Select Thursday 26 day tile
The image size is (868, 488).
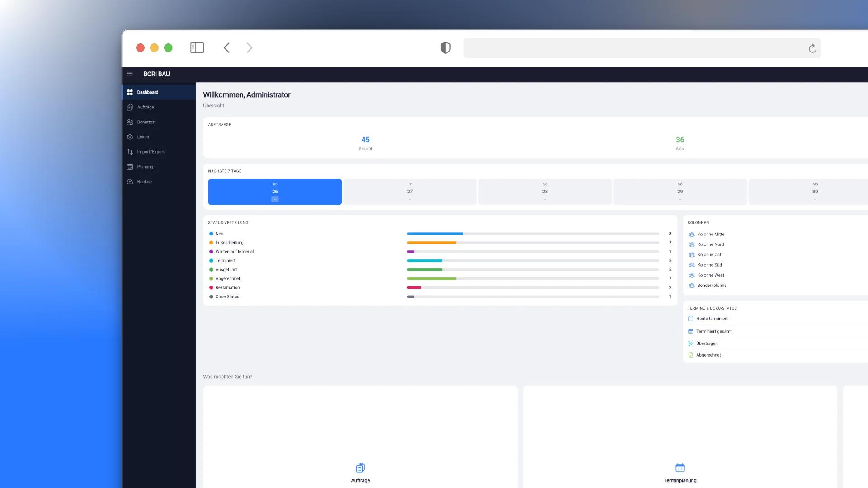pyautogui.click(x=275, y=192)
